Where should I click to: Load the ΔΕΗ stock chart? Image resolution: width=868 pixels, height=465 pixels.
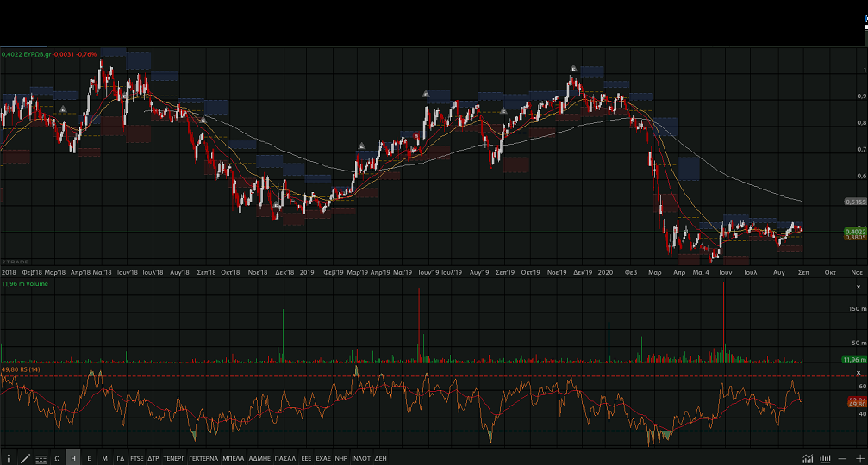(381, 458)
